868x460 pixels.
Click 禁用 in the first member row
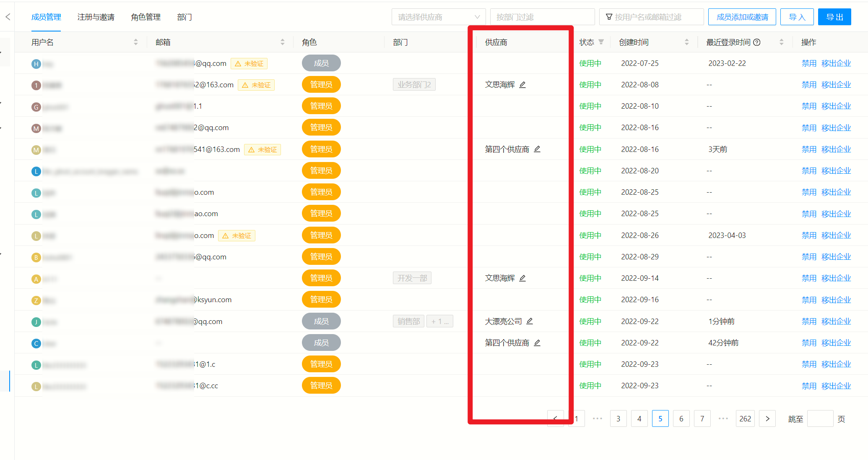[808, 63]
